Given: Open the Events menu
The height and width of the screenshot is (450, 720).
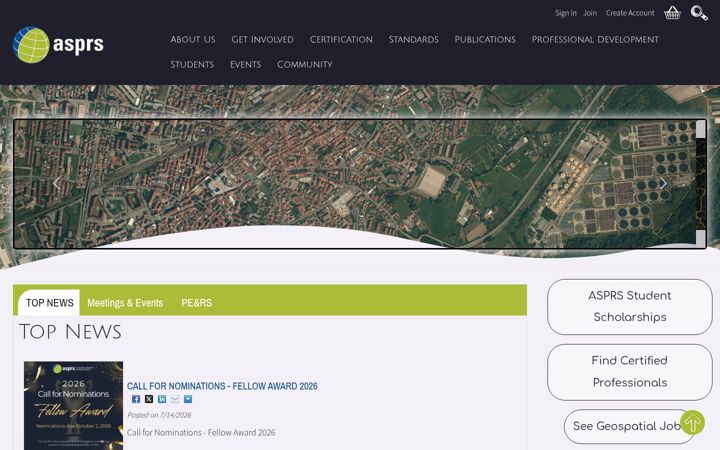Looking at the screenshot, I should [245, 64].
